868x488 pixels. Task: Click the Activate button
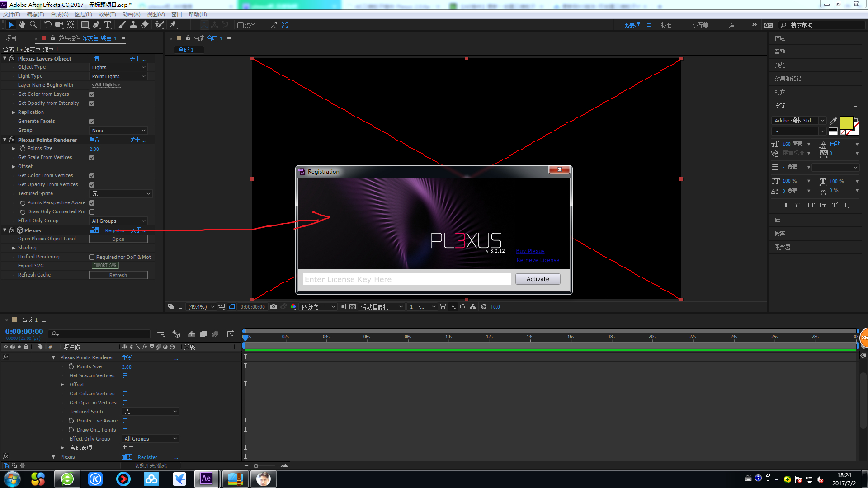[x=538, y=279]
